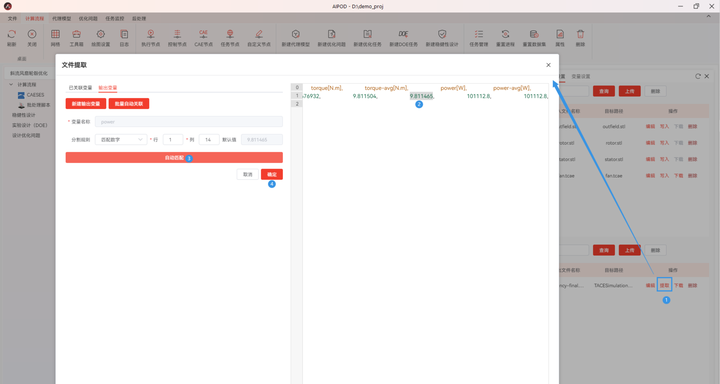Screen dimensions: 720x384
Task: Open the 分割规则 匹配数字 dropdown
Action: pos(121,140)
